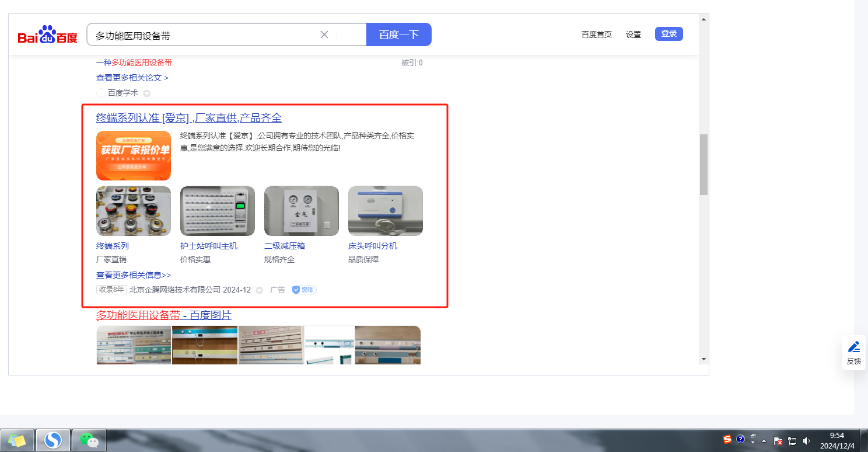Open 查看更多相关论文 link
868x452 pixels.
(132, 78)
